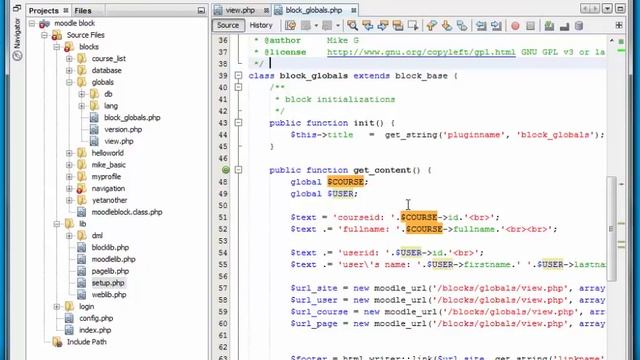Image resolution: width=640 pixels, height=360 pixels.
Task: Click the Find Selection magnifier icon
Action: coord(352,26)
